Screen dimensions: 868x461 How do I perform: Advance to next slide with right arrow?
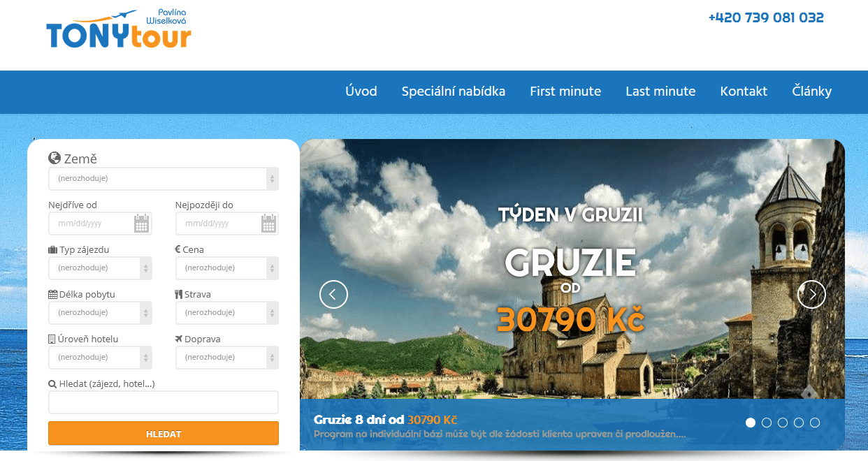click(811, 294)
